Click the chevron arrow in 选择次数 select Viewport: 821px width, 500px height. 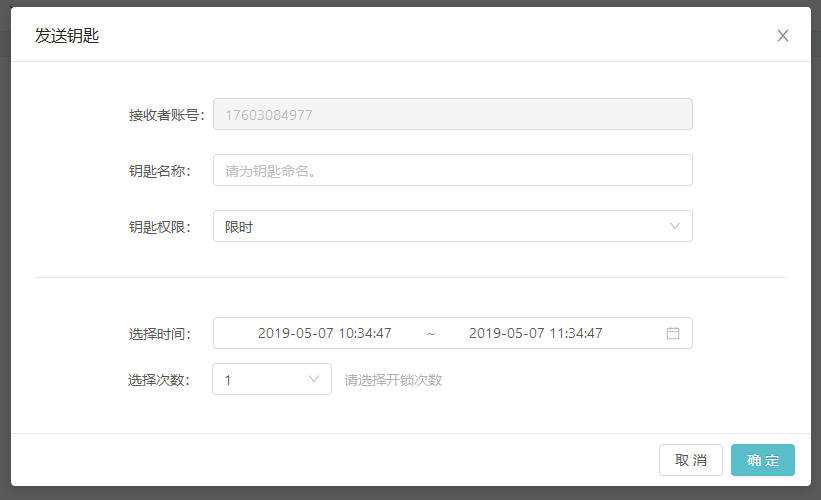(x=314, y=379)
